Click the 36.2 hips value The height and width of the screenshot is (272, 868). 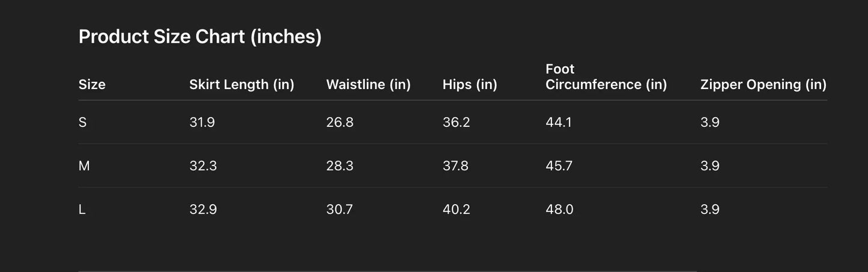[x=456, y=123]
